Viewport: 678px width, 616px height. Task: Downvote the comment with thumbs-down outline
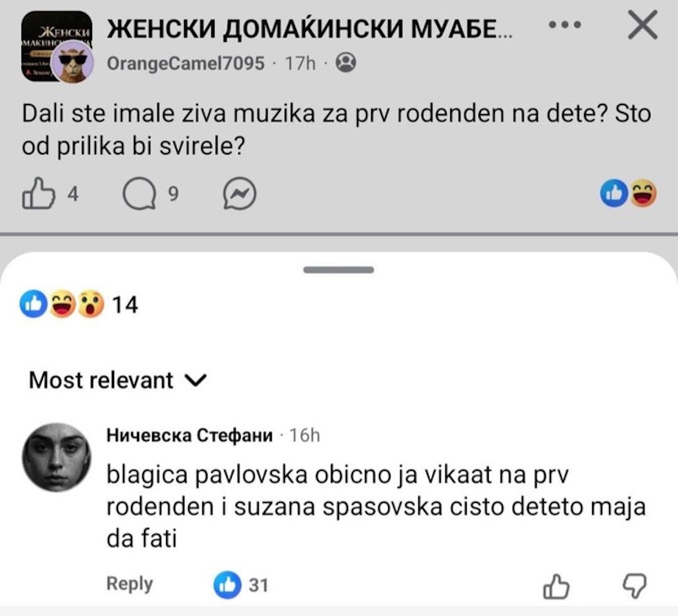click(634, 586)
